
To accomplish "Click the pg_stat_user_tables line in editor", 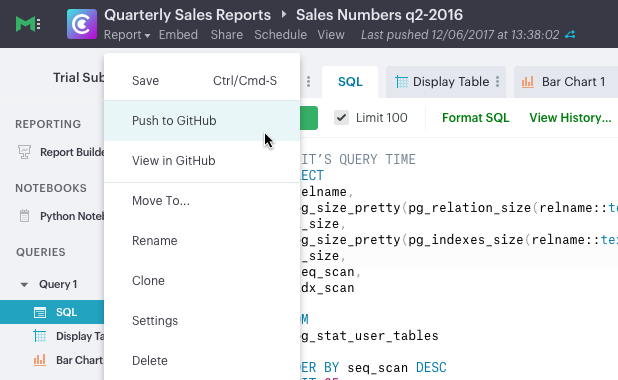I will pos(370,336).
